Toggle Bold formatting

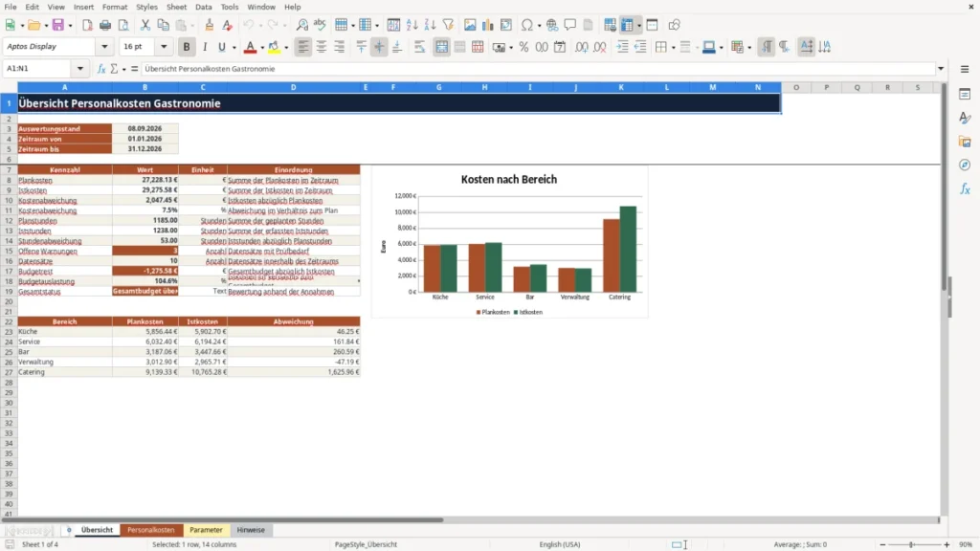pos(187,47)
